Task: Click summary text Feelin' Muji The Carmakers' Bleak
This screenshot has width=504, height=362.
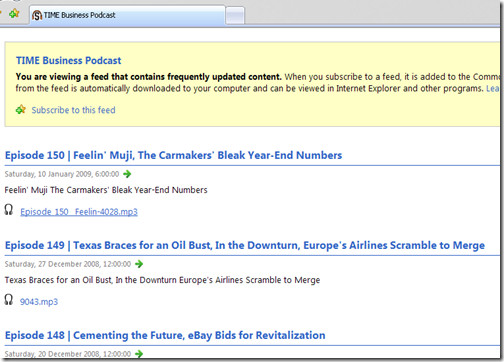Action: click(106, 190)
